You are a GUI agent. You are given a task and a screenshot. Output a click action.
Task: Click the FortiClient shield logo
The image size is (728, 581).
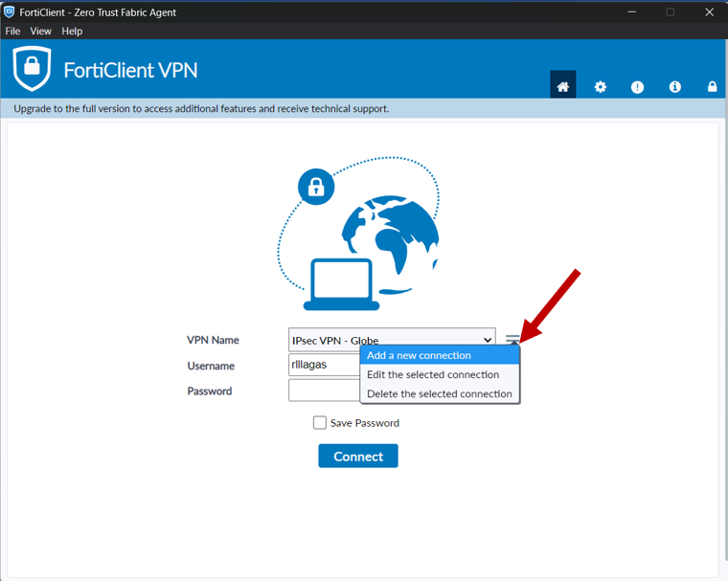(x=32, y=68)
